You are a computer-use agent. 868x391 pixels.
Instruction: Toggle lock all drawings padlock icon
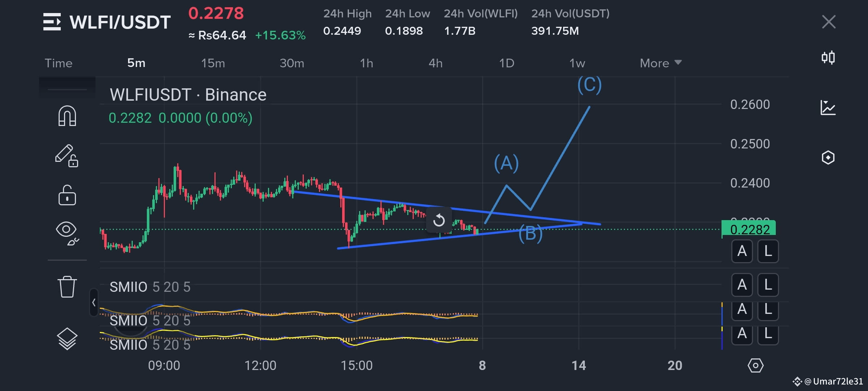(x=67, y=195)
